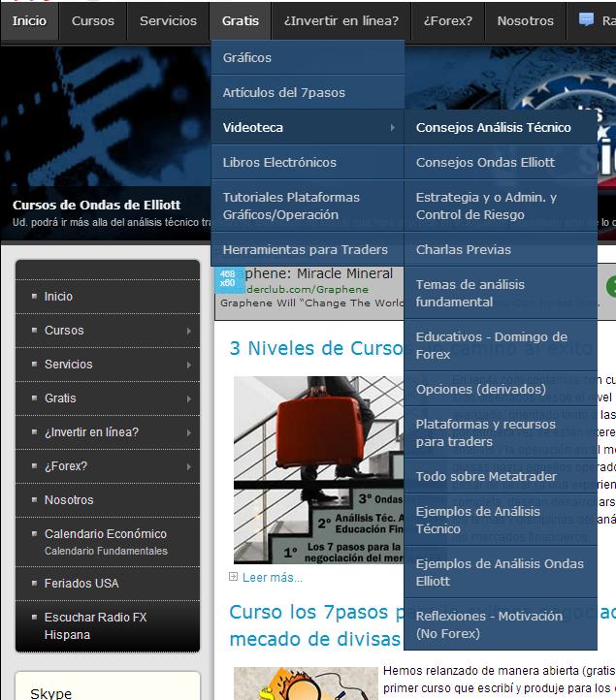Click the red suitcase staircase image
Image resolution: width=616 pixels, height=700 pixels.
(x=318, y=469)
